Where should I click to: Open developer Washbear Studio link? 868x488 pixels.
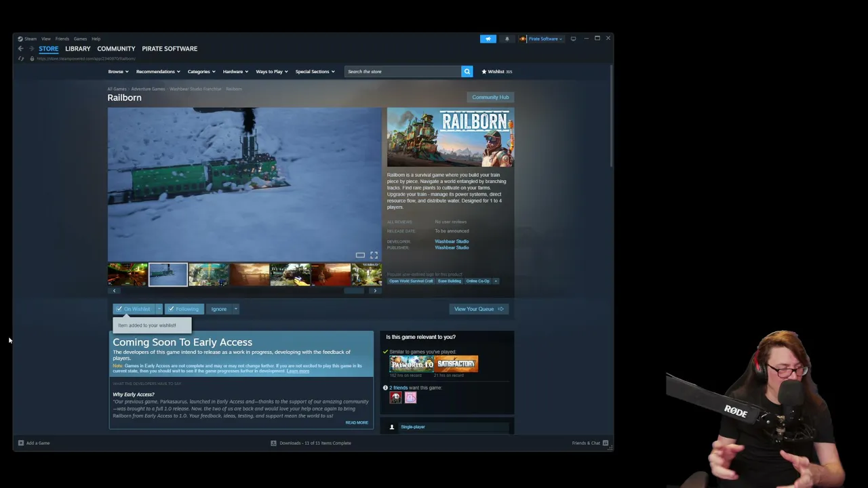pos(452,241)
